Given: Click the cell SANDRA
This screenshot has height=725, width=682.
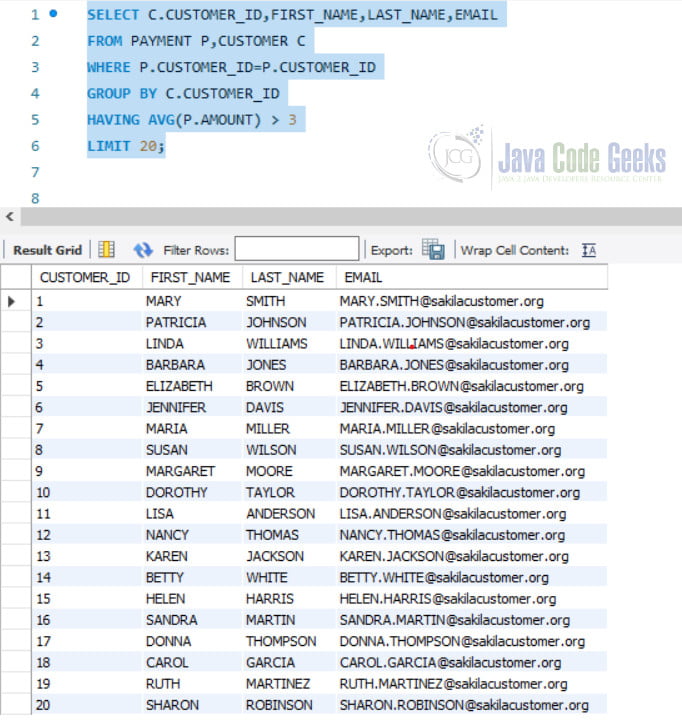Looking at the screenshot, I should point(172,621).
